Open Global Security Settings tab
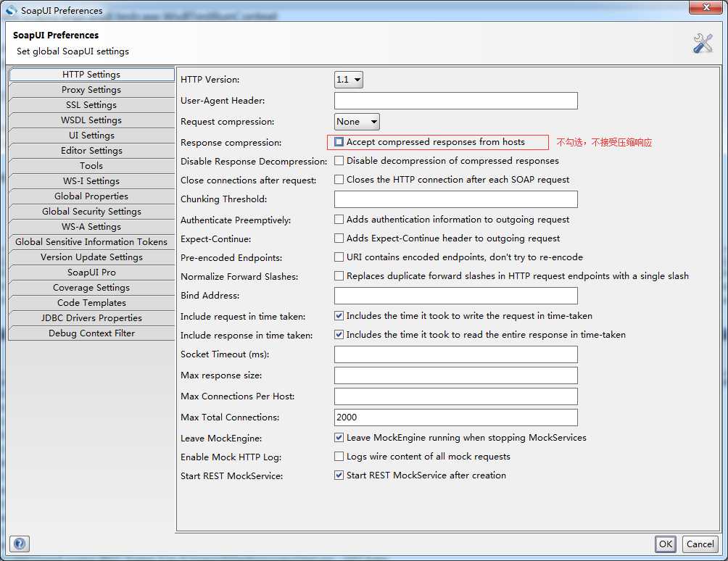Screen dimensions: 728x561 click(x=91, y=211)
